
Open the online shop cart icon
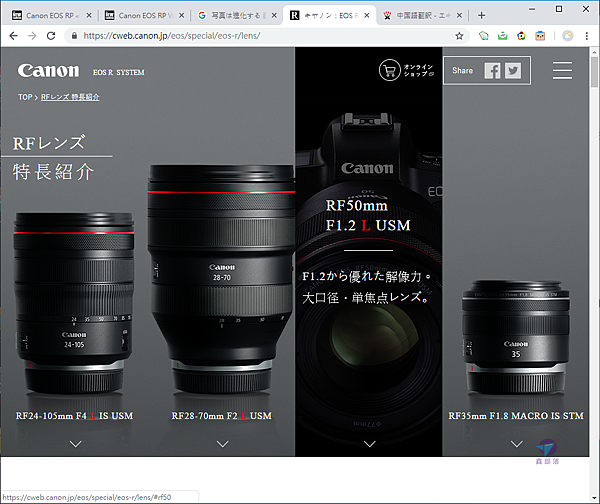point(390,70)
